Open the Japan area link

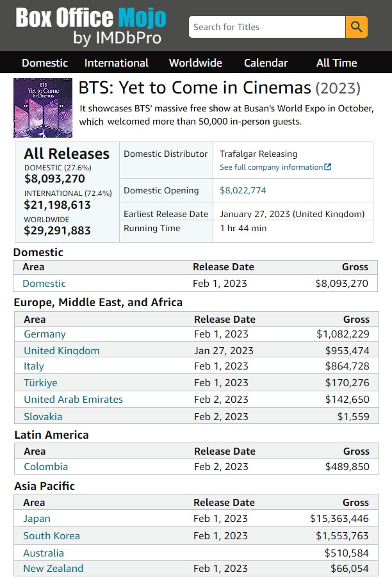pyautogui.click(x=37, y=518)
